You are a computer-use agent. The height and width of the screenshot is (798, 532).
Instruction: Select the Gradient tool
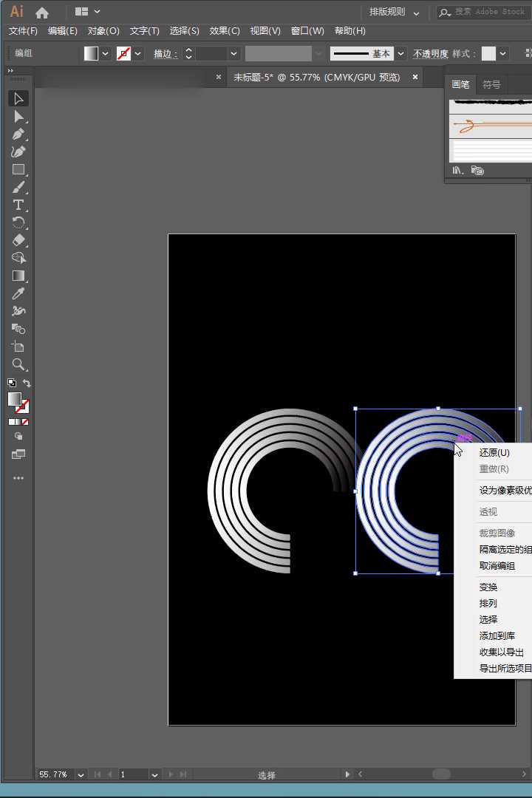point(18,276)
